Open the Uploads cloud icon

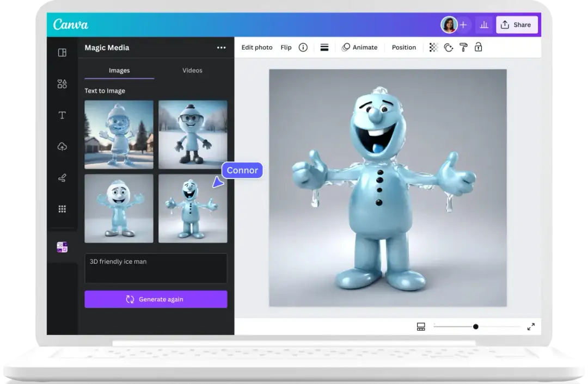(x=62, y=146)
